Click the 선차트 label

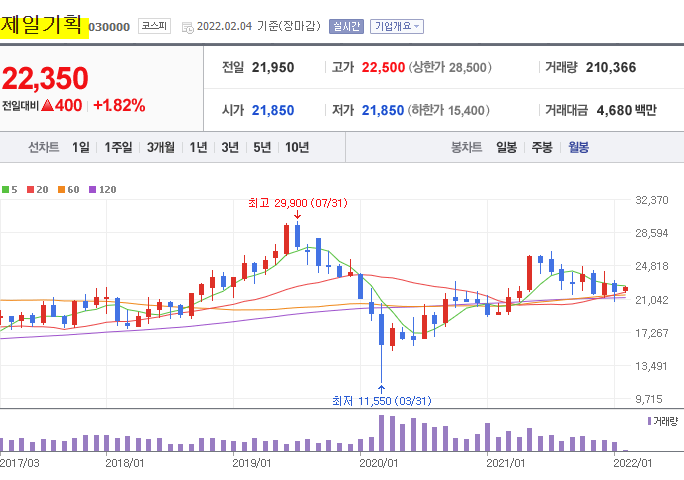coord(44,147)
